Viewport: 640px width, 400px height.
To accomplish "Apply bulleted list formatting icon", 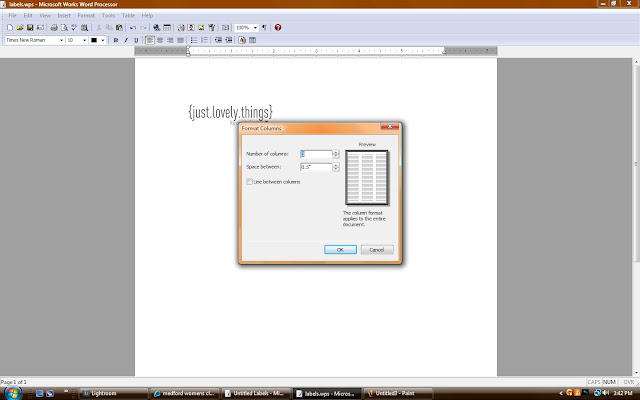I will tap(194, 40).
